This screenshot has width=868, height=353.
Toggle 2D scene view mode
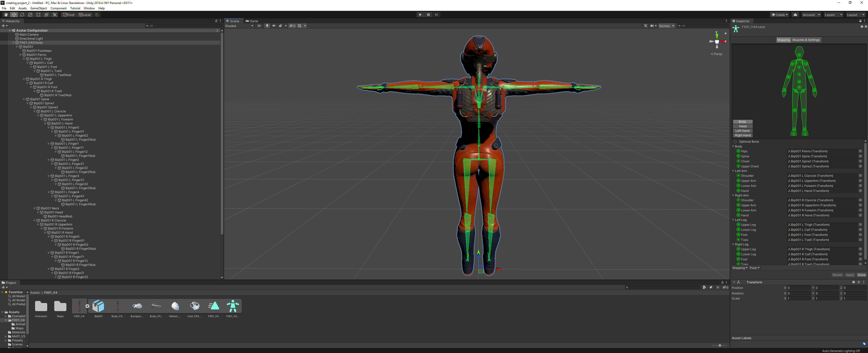click(259, 26)
